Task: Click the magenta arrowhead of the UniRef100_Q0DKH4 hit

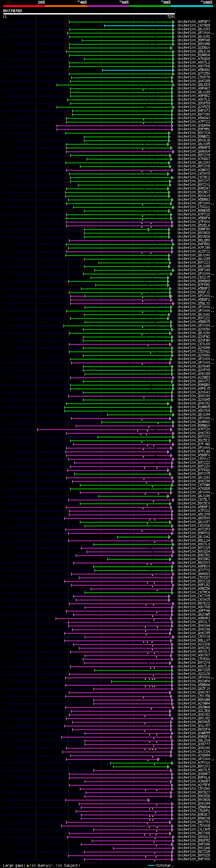Action: [172, 126]
